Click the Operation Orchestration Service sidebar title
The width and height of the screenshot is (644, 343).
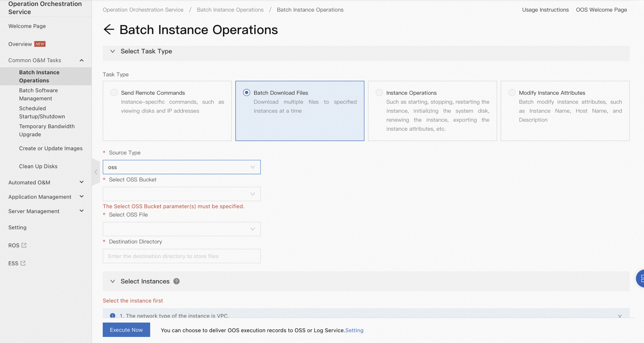45,8
